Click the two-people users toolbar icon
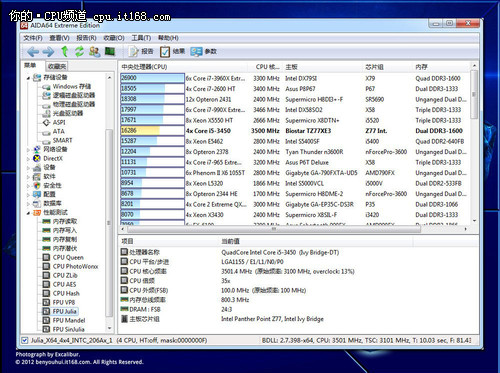Screen dimensions: 500x373 94,51
